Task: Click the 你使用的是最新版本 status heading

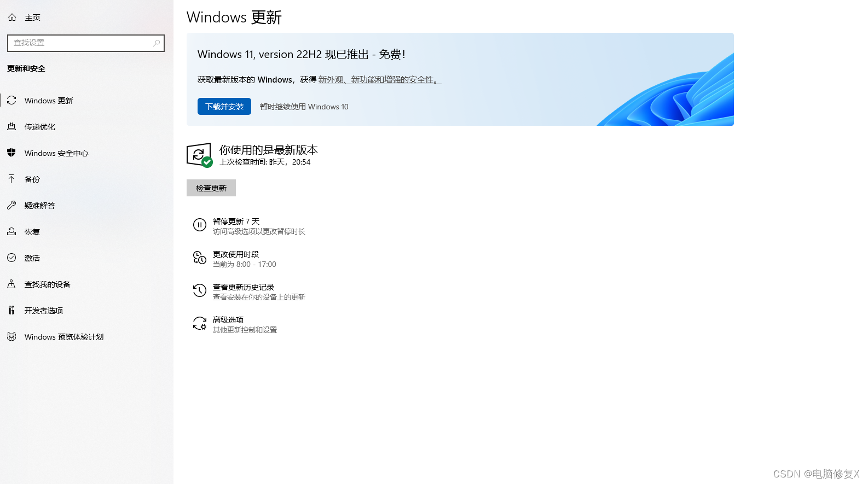Action: coord(269,150)
